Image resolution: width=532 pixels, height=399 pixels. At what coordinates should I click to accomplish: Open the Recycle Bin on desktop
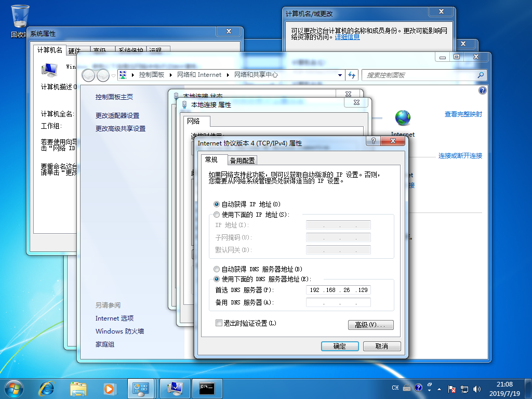[x=20, y=21]
